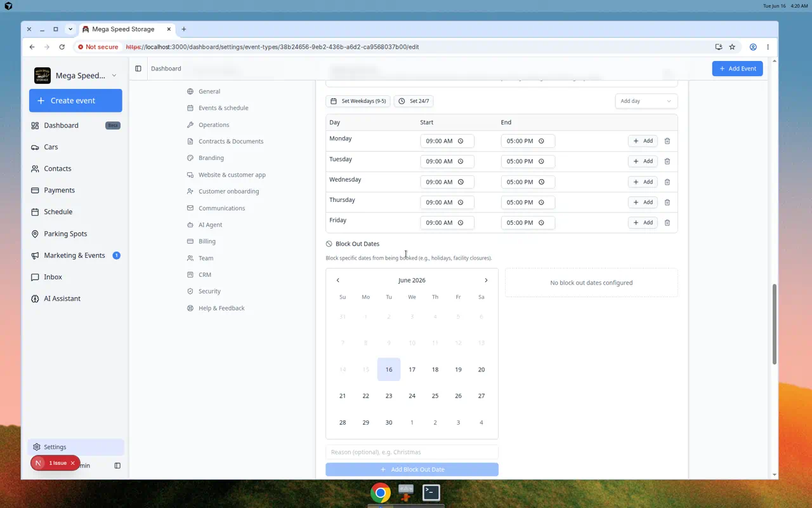The image size is (812, 508).
Task: Delete the Monday schedule row
Action: click(x=667, y=141)
